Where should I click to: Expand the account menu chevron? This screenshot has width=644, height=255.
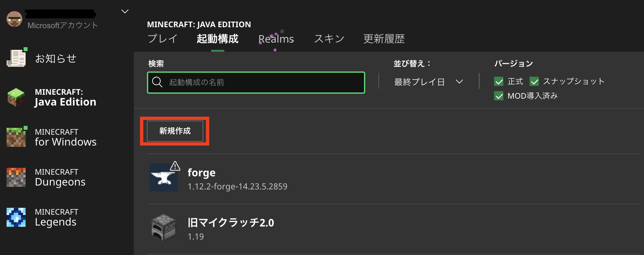[x=125, y=11]
